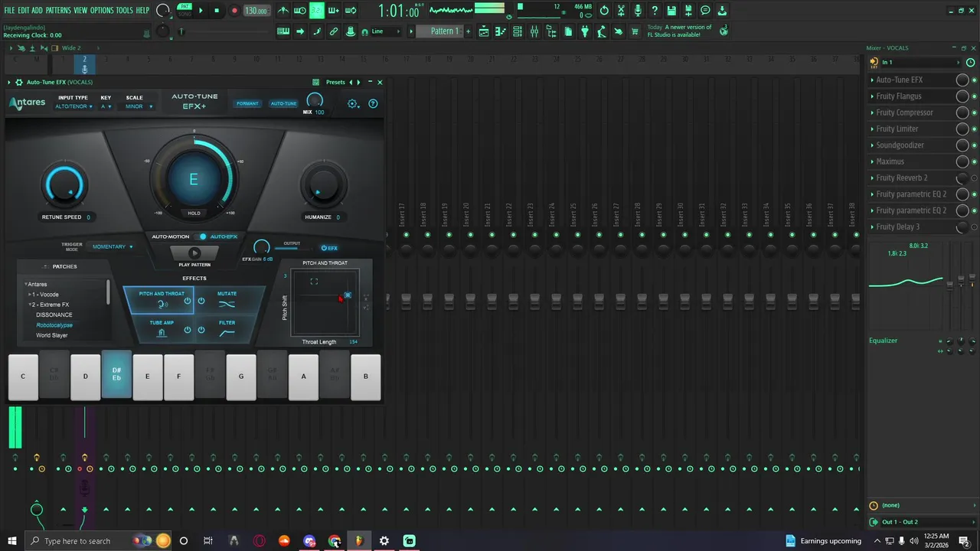The image size is (980, 551).
Task: Open the PATTERNS menu
Action: [58, 11]
